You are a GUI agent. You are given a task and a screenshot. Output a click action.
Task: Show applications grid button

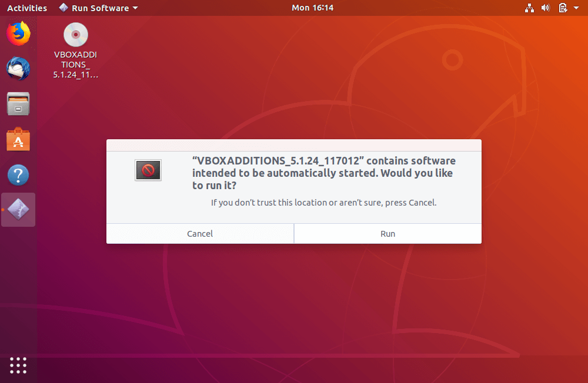click(x=18, y=365)
